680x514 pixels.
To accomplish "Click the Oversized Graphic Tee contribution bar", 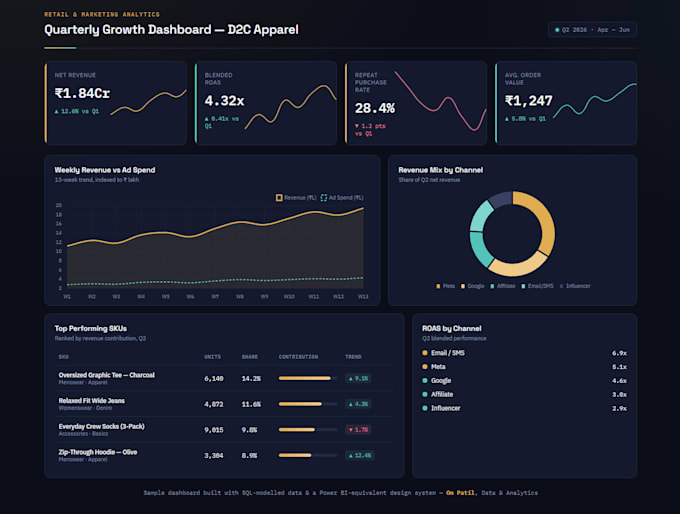I will tap(308, 379).
